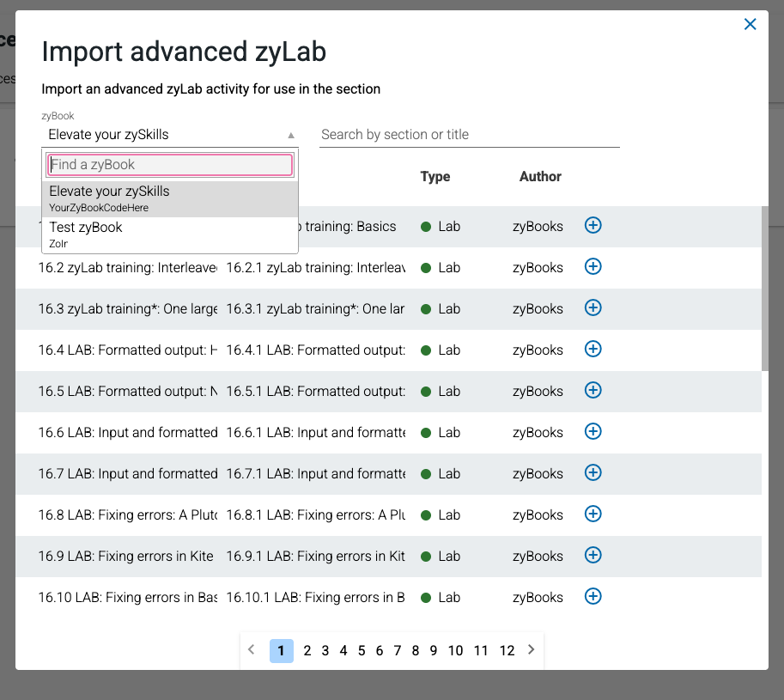Click the Author column header

pyautogui.click(x=540, y=176)
